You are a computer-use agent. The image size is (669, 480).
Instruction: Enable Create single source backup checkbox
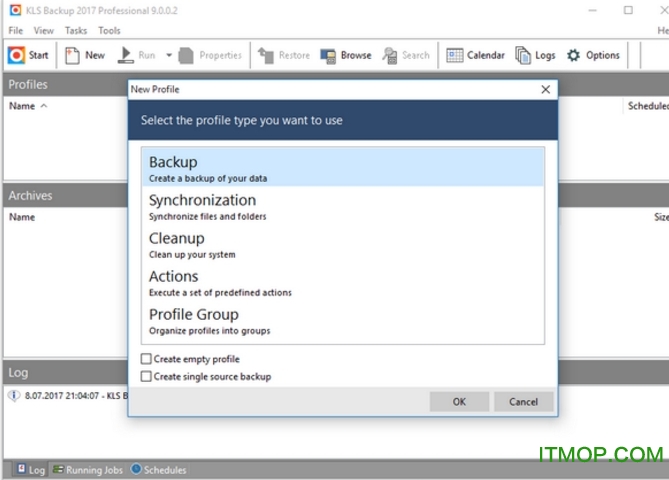pyautogui.click(x=146, y=376)
